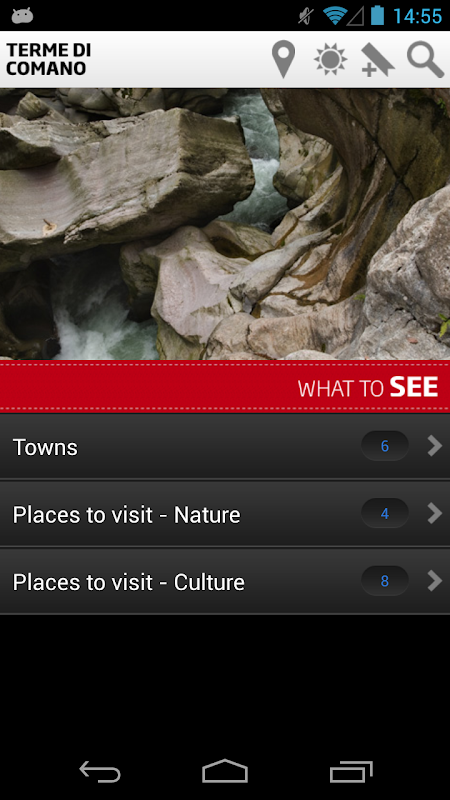Expand Places to visit - Culture chevron
The width and height of the screenshot is (450, 800).
point(434,581)
